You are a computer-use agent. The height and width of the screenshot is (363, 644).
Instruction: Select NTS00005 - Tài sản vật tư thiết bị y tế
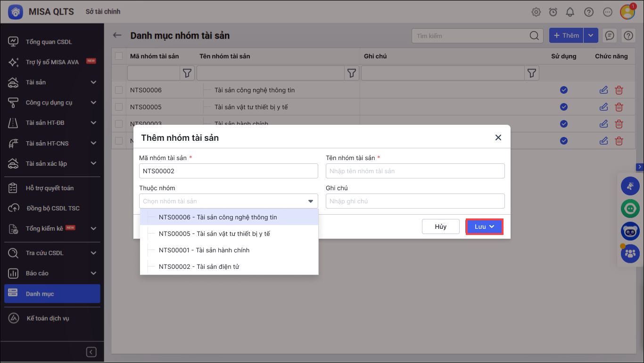pos(214,234)
